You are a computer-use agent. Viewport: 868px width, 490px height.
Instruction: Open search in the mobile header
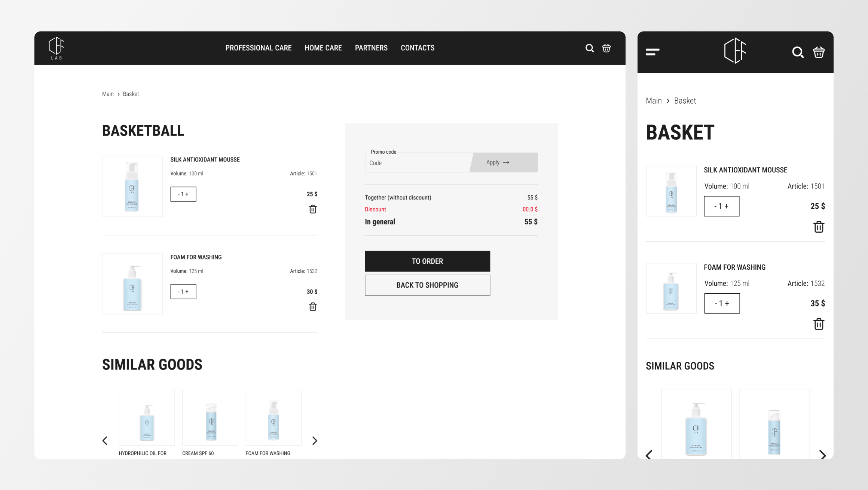tap(798, 52)
